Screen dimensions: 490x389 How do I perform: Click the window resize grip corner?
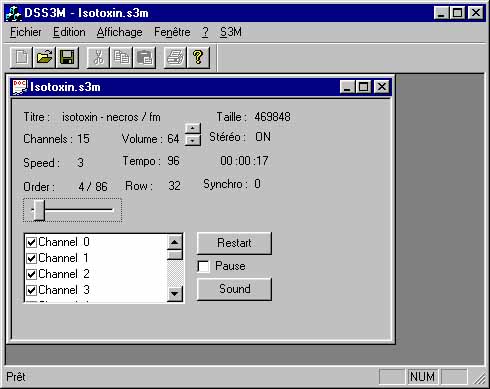479,379
